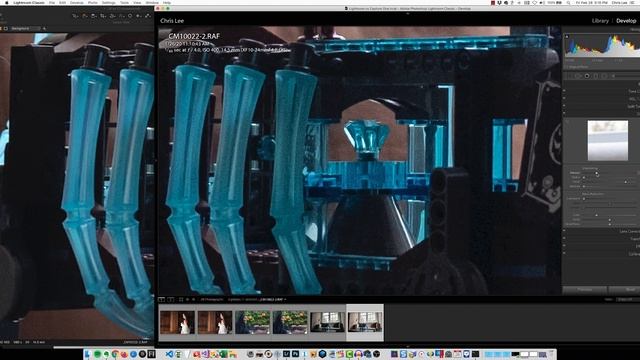Toggle the Tone Curve panel switch
This screenshot has height=360, width=640.
(x=564, y=91)
